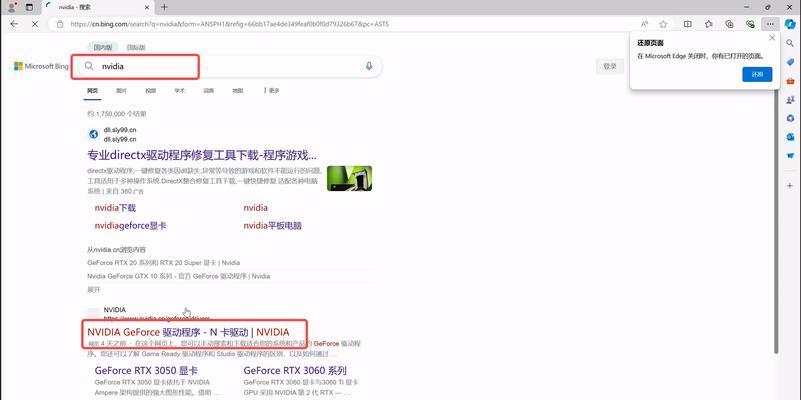This screenshot has width=801, height=400.
Task: Expand the 更多 more menu
Action: [x=272, y=90]
